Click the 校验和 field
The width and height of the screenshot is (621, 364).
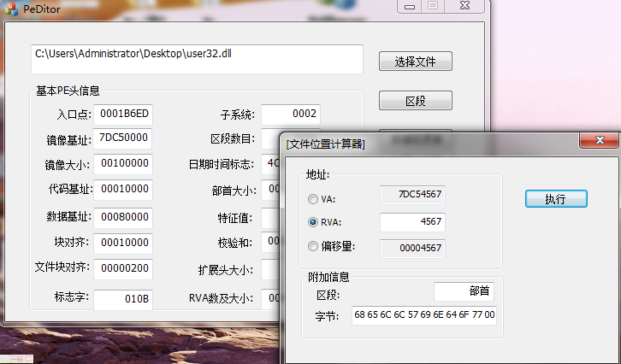coord(271,242)
